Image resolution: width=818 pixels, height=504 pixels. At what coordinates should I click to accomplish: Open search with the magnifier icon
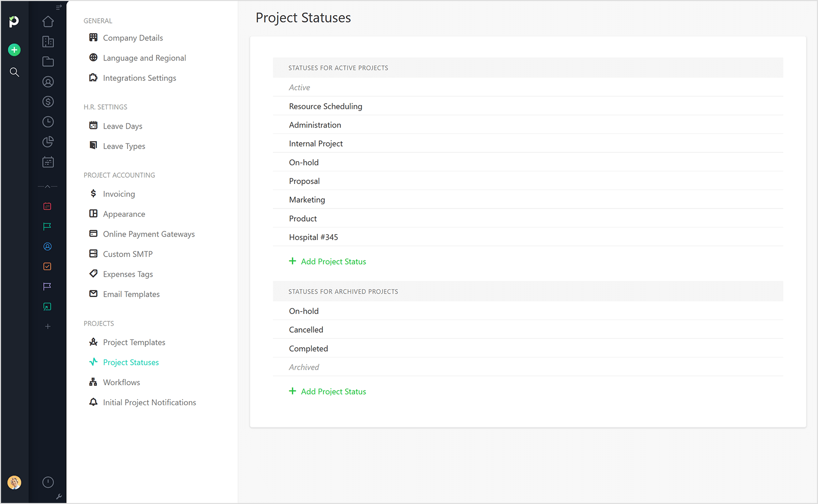[14, 72]
